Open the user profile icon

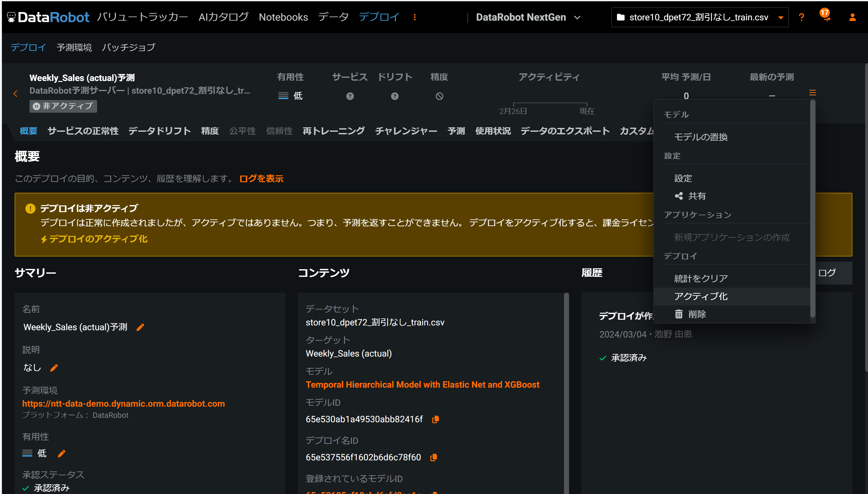[x=852, y=17]
